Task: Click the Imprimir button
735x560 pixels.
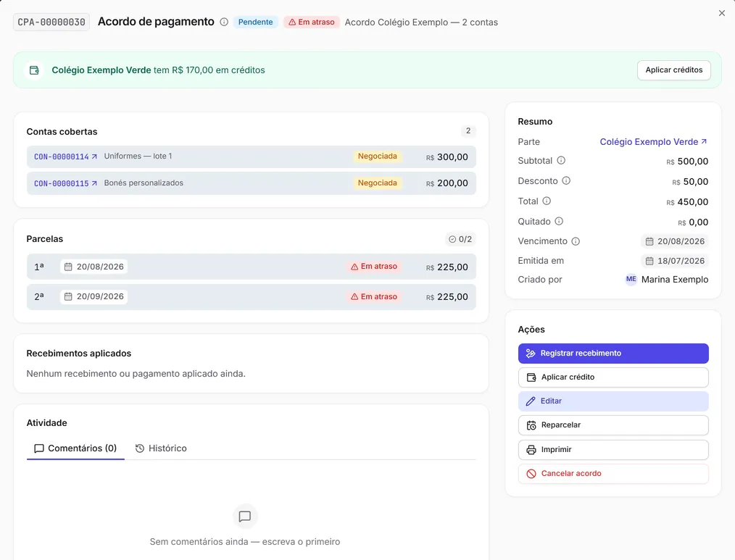Action: coord(613,449)
